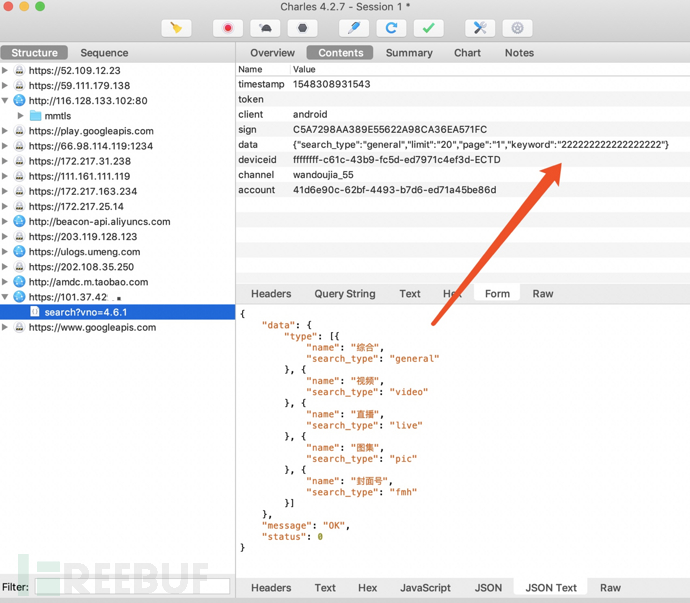690x603 pixels.
Task: Open the Notes tab
Action: [x=519, y=53]
